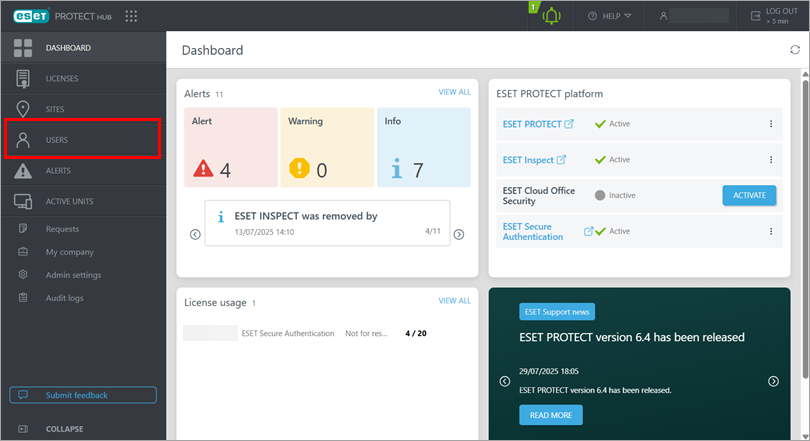The height and width of the screenshot is (441, 810).
Task: Go to Audit logs
Action: [66, 298]
